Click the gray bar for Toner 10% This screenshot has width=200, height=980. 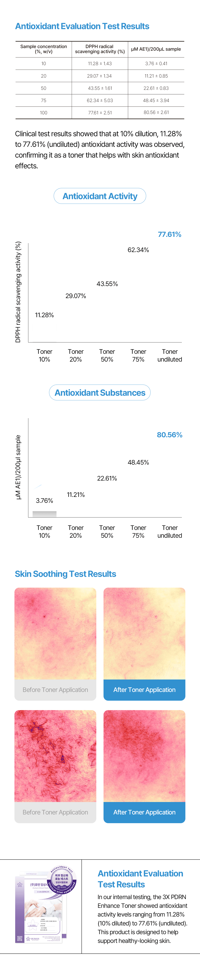(x=44, y=514)
